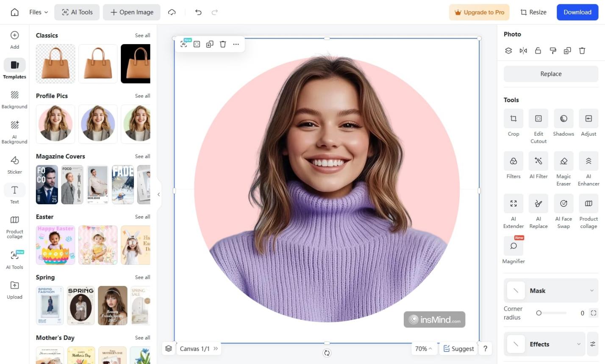Click the trash icon in Photo panel

point(582,51)
